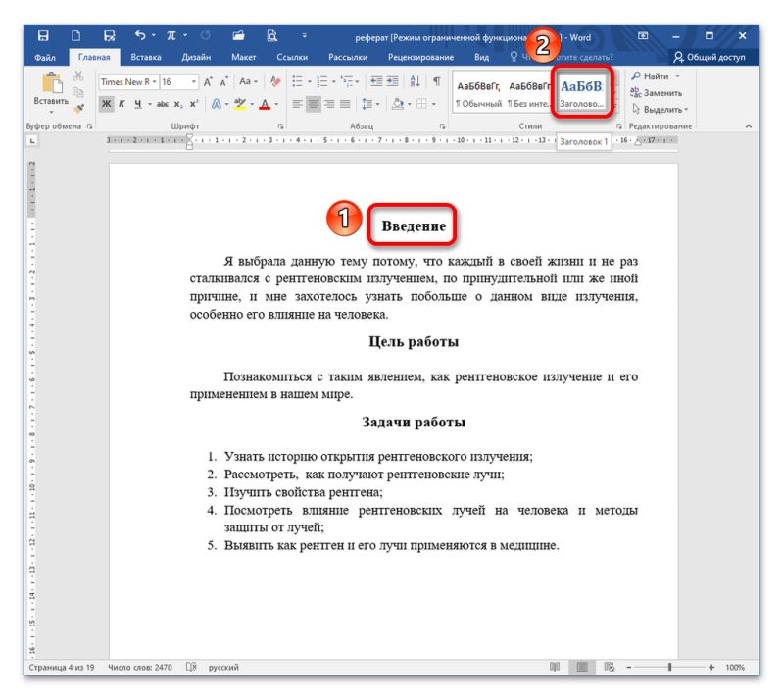Open a file via the folder icon in the quick access toolbar

click(x=238, y=35)
